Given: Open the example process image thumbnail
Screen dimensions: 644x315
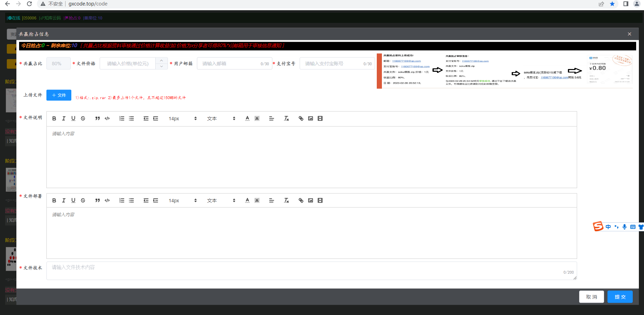Looking at the screenshot, I should 505,71.
